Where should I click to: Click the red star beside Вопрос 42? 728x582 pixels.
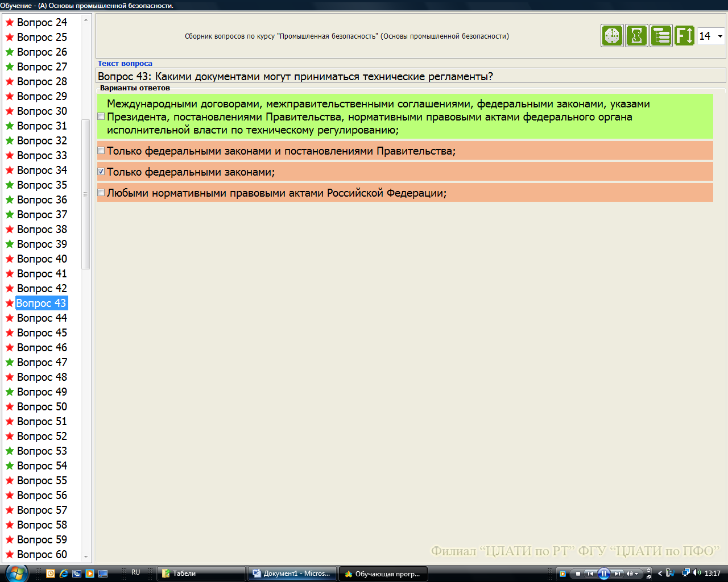(x=10, y=288)
